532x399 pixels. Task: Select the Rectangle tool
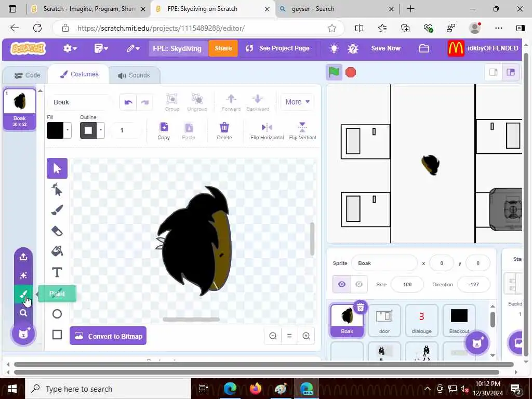pos(57,335)
